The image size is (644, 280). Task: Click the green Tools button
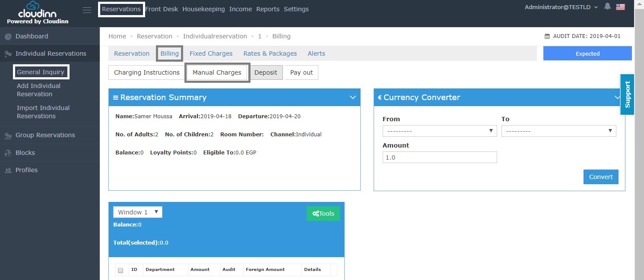click(323, 214)
